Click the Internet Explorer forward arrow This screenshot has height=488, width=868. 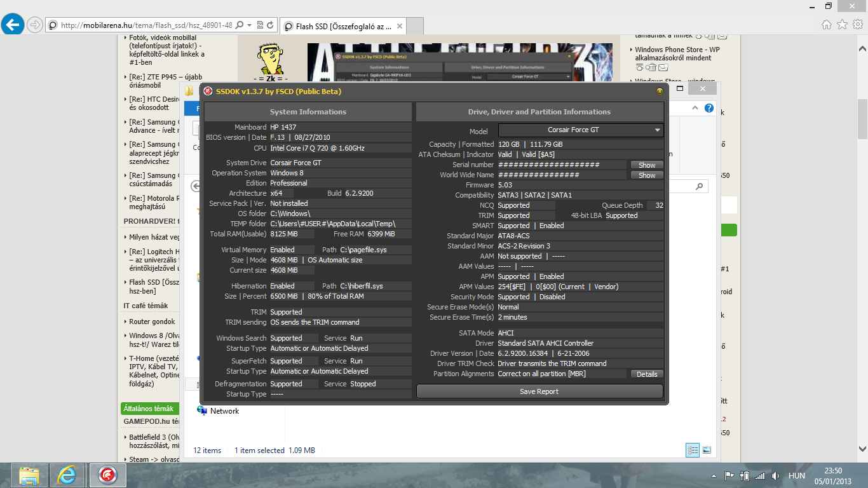34,25
